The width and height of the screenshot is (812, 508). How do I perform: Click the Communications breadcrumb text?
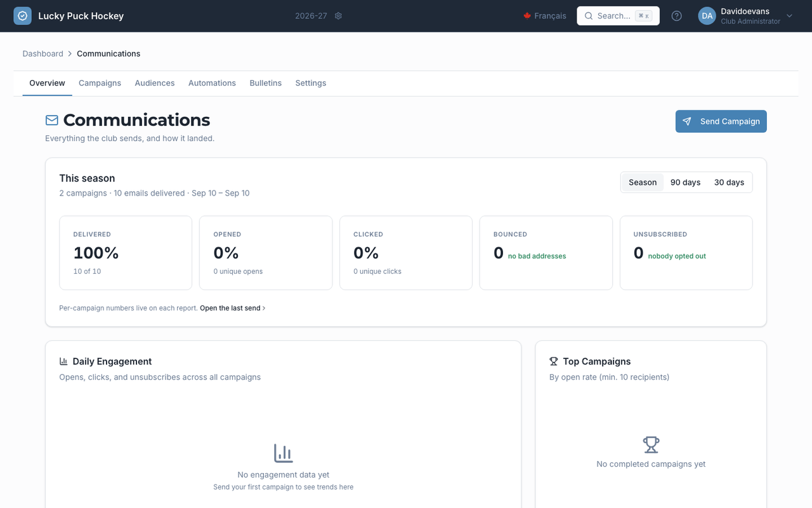point(108,53)
